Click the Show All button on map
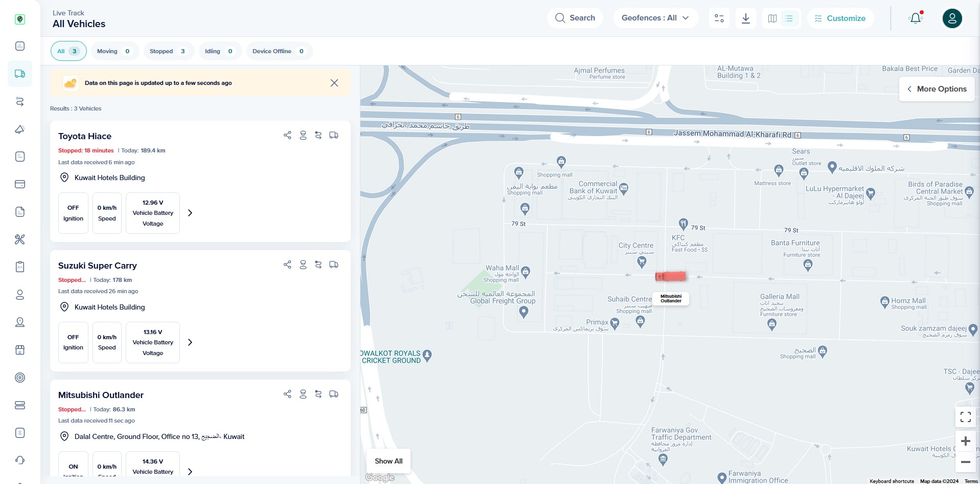The height and width of the screenshot is (484, 980). [x=389, y=461]
